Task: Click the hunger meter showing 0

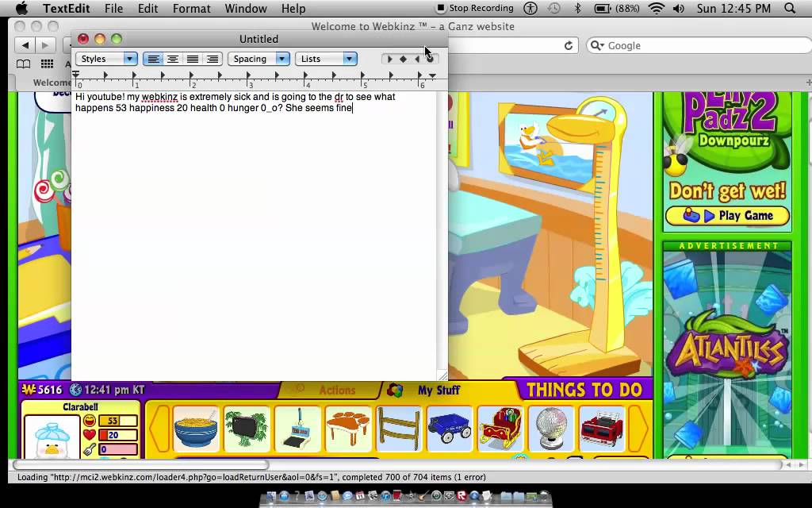Action: tap(118, 449)
